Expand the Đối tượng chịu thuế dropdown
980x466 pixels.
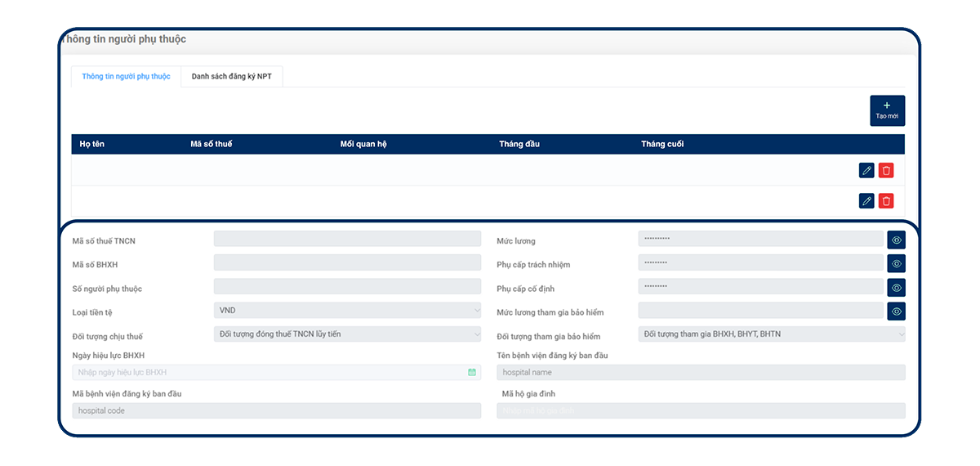click(x=347, y=334)
